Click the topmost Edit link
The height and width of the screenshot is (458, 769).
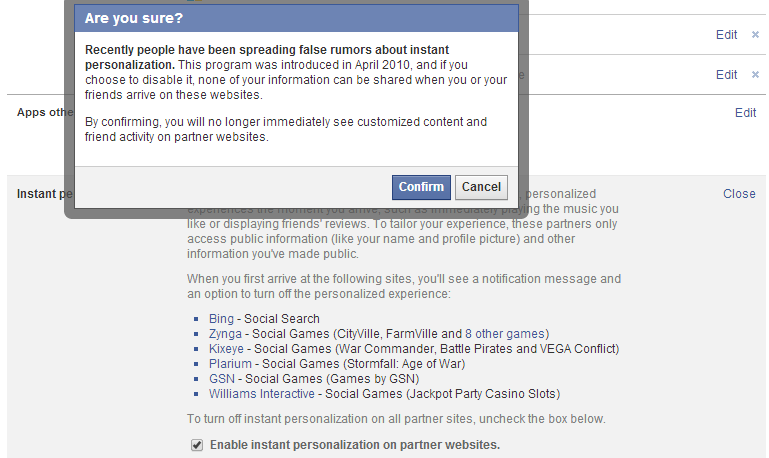pos(726,35)
